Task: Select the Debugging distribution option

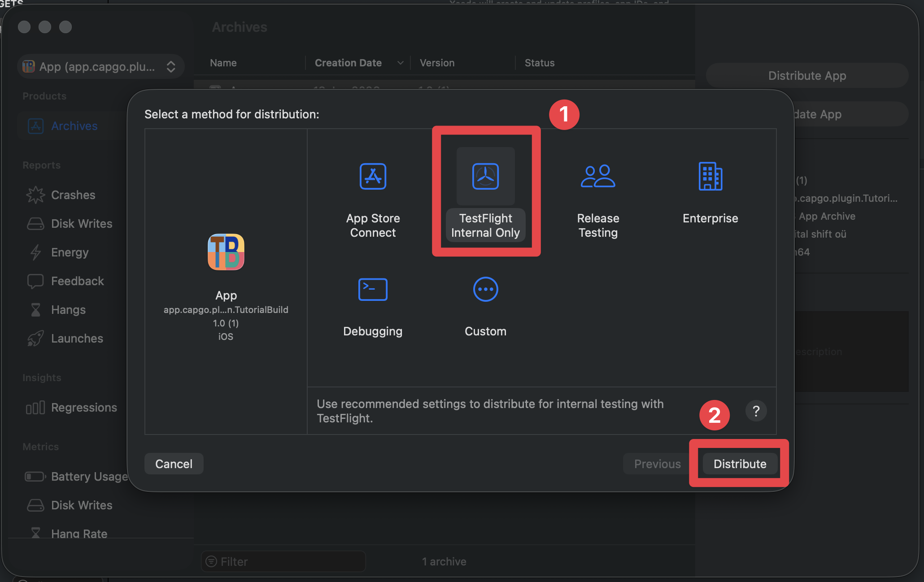Action: 373,305
